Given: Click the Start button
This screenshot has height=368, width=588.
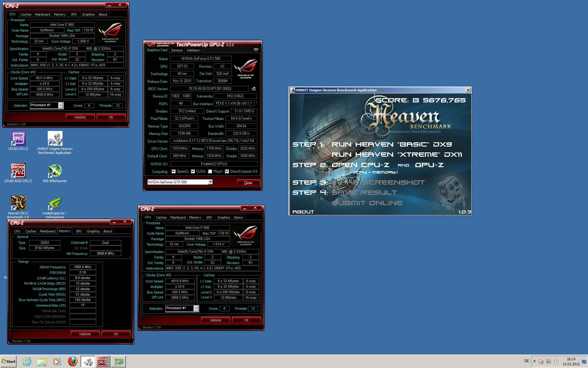Looking at the screenshot, I should pos(9,362).
